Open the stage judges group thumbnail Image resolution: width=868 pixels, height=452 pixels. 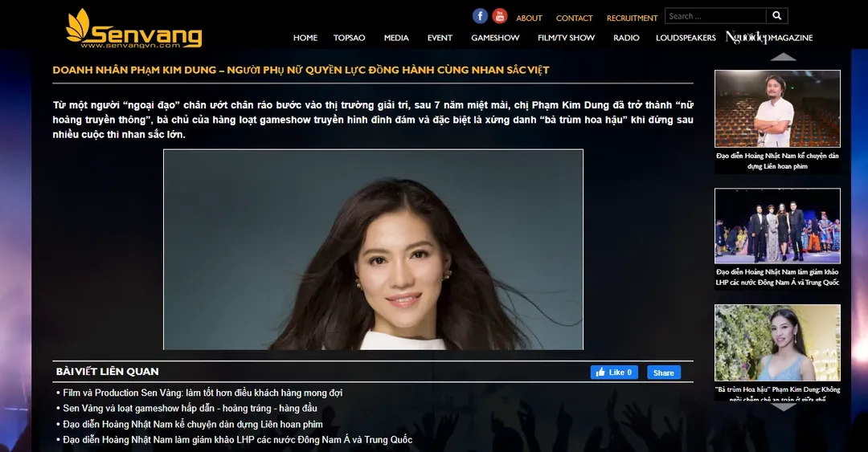coord(777,226)
